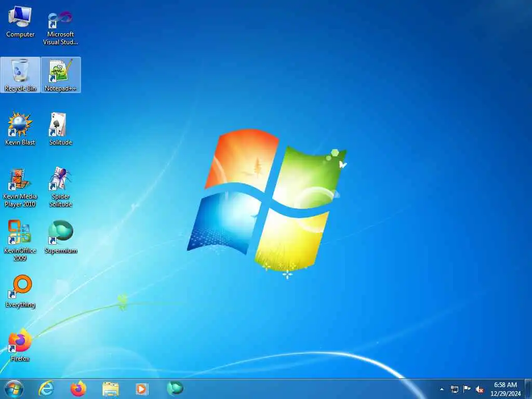Image resolution: width=532 pixels, height=399 pixels.
Task: Select the Recycle Bin icon
Action: [20, 75]
